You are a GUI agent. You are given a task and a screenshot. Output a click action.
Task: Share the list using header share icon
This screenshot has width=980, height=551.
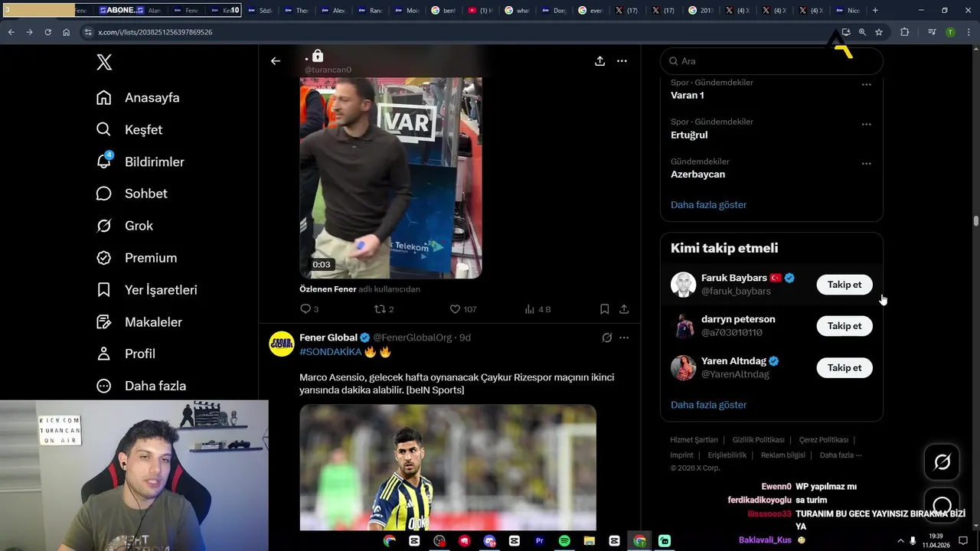click(x=600, y=61)
